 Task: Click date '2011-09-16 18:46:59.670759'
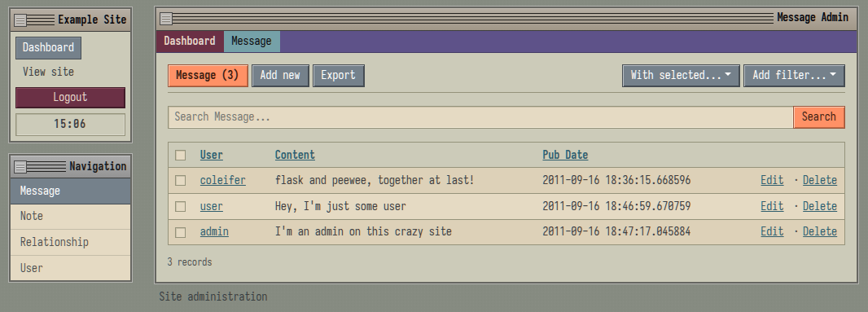616,207
